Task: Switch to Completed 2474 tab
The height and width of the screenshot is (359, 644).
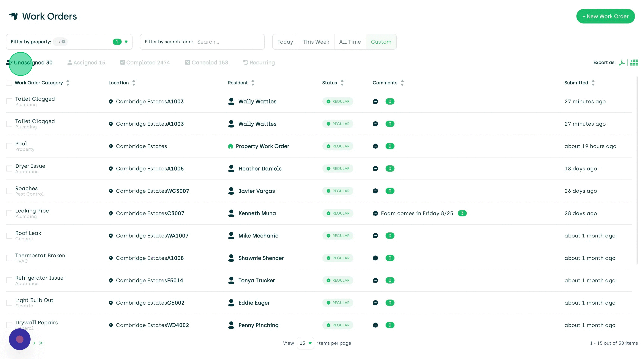Action: pyautogui.click(x=145, y=62)
